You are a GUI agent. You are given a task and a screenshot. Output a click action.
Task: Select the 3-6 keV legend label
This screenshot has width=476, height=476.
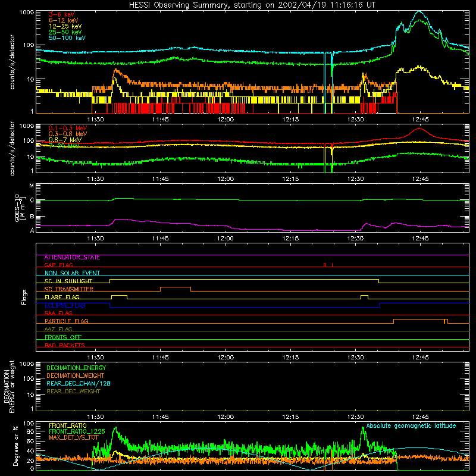click(61, 14)
